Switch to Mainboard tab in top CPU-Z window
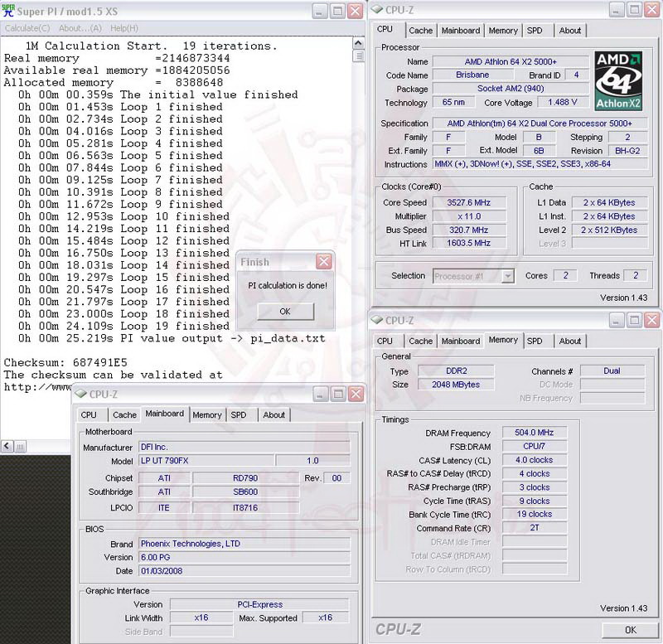 coord(461,31)
